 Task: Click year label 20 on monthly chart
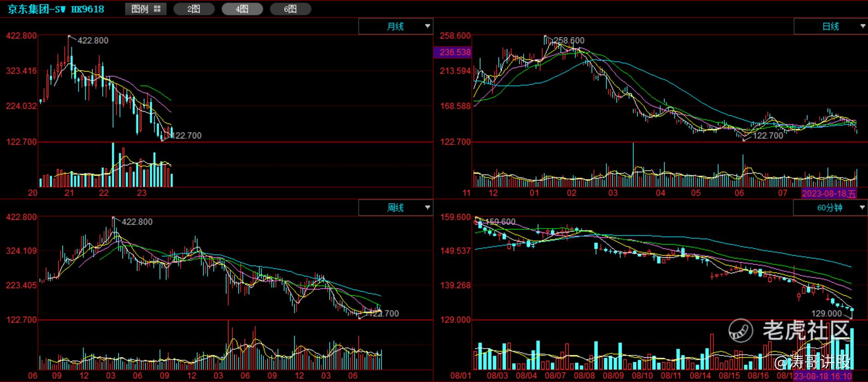(33, 193)
